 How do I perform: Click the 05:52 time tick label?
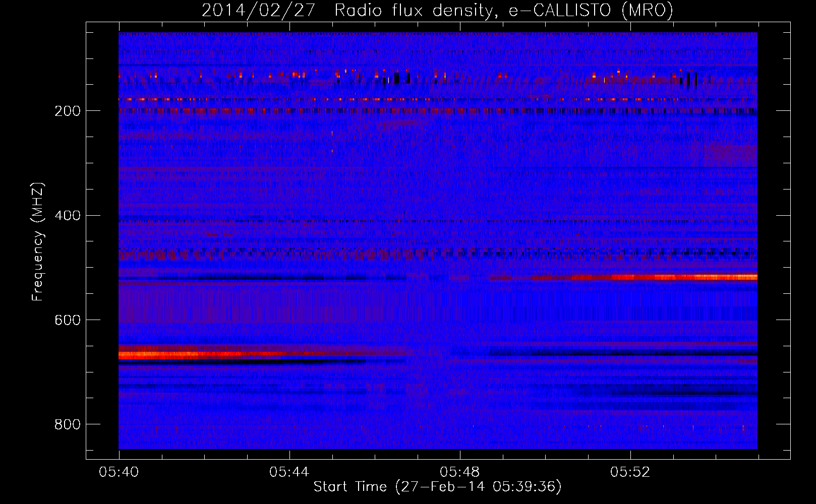click(x=630, y=472)
